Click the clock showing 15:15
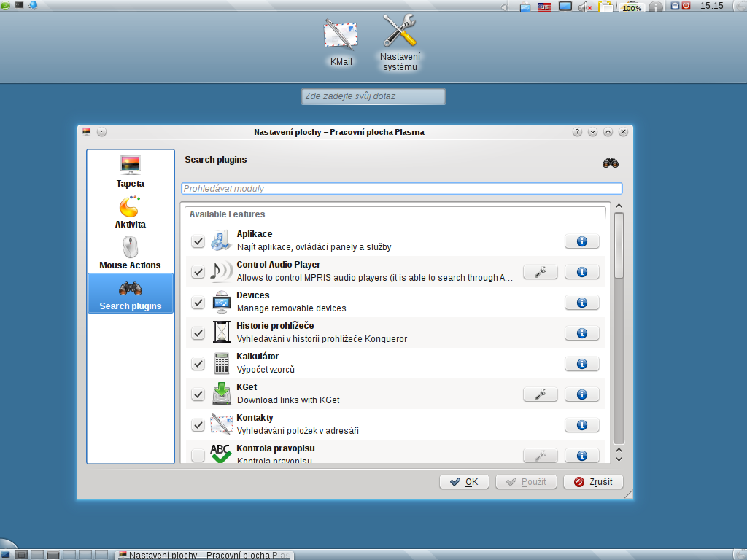747x560 pixels. [712, 6]
